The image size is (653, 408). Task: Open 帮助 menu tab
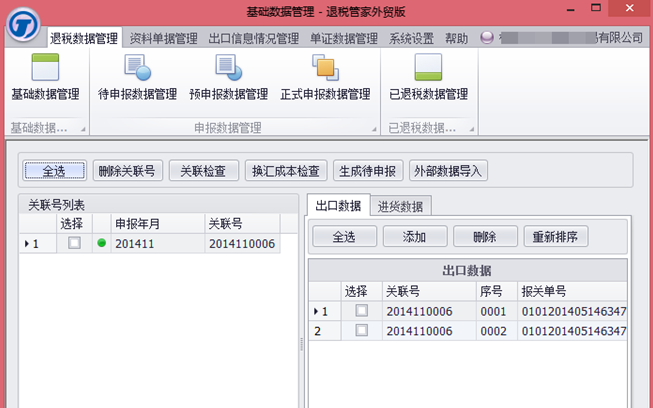tap(456, 38)
